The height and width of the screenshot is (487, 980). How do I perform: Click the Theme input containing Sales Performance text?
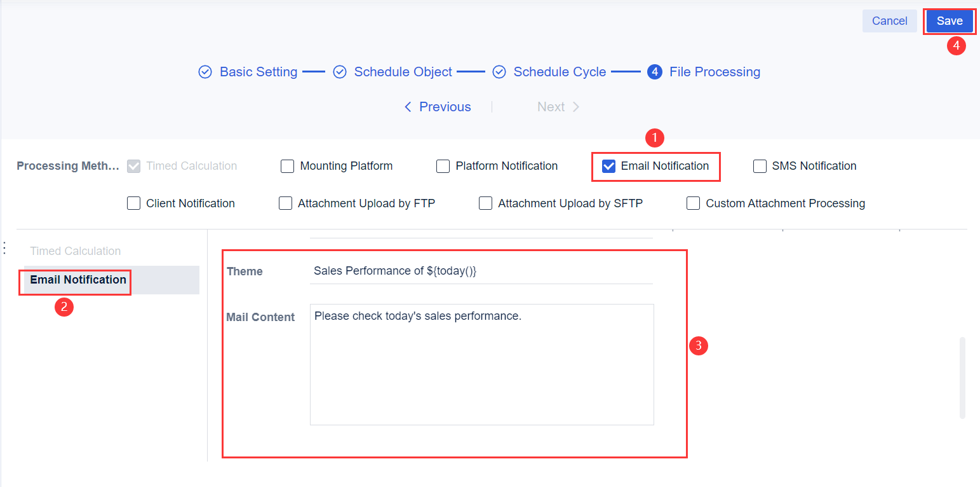coord(481,270)
